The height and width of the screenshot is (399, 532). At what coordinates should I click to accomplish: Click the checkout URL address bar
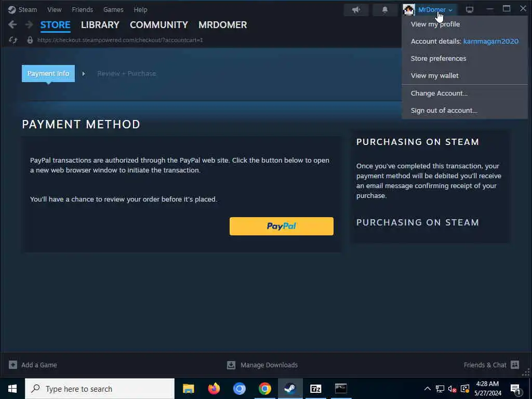[x=120, y=40]
